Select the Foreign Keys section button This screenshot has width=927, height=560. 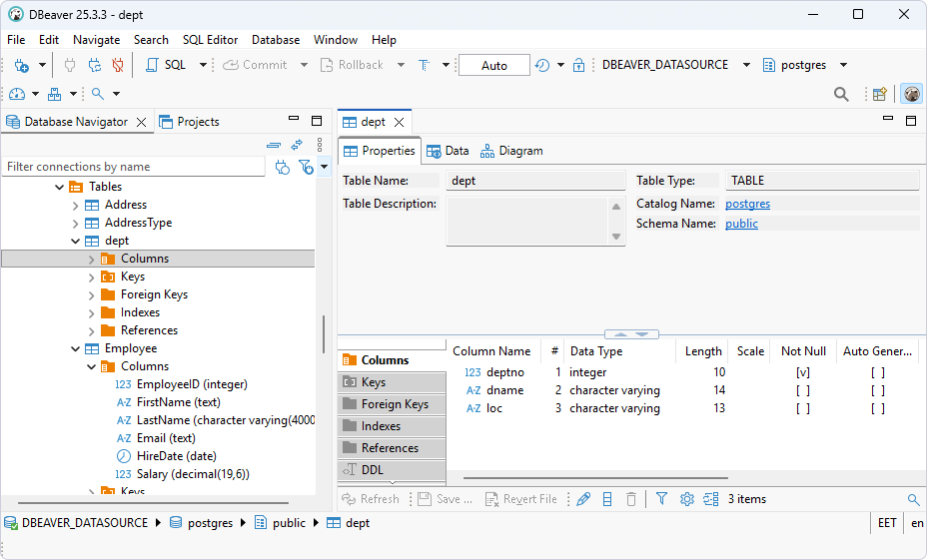click(x=392, y=404)
